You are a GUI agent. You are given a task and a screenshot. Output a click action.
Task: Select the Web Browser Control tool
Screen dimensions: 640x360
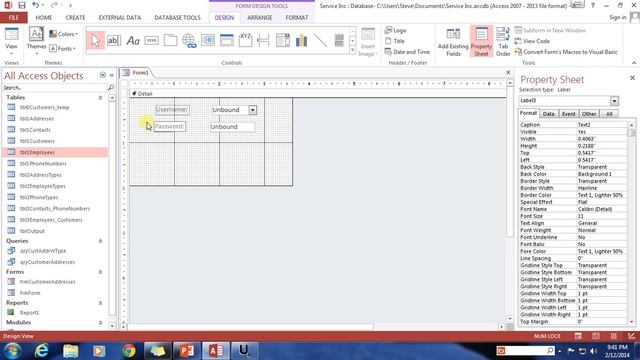point(208,40)
